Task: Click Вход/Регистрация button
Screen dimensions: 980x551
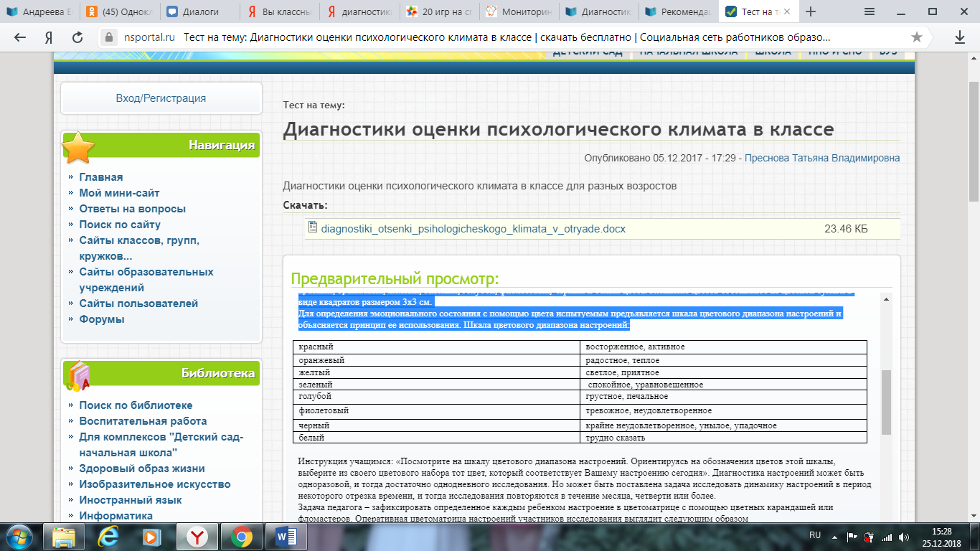Action: (x=161, y=98)
